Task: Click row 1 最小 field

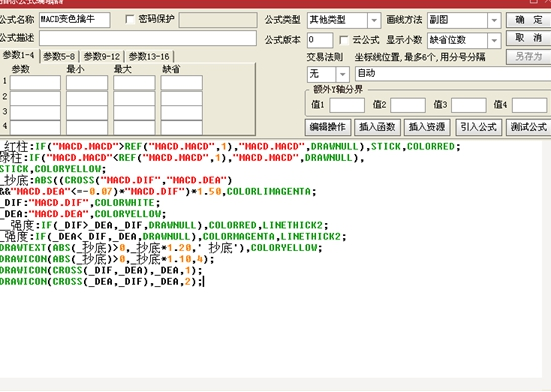Action: click(87, 83)
